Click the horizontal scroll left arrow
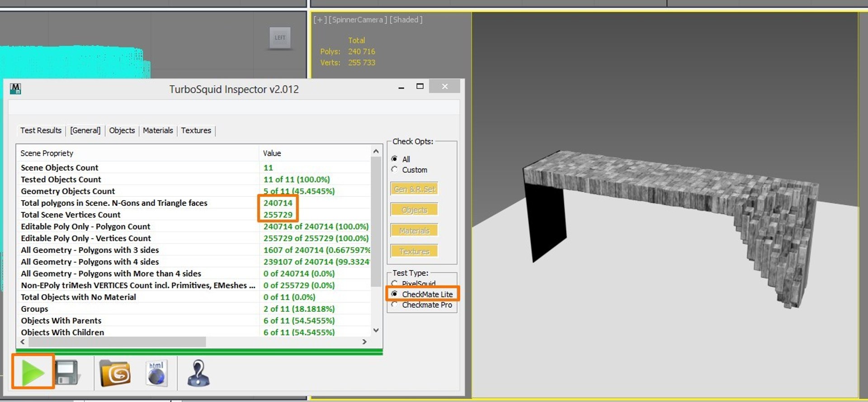The image size is (868, 402). 23,342
